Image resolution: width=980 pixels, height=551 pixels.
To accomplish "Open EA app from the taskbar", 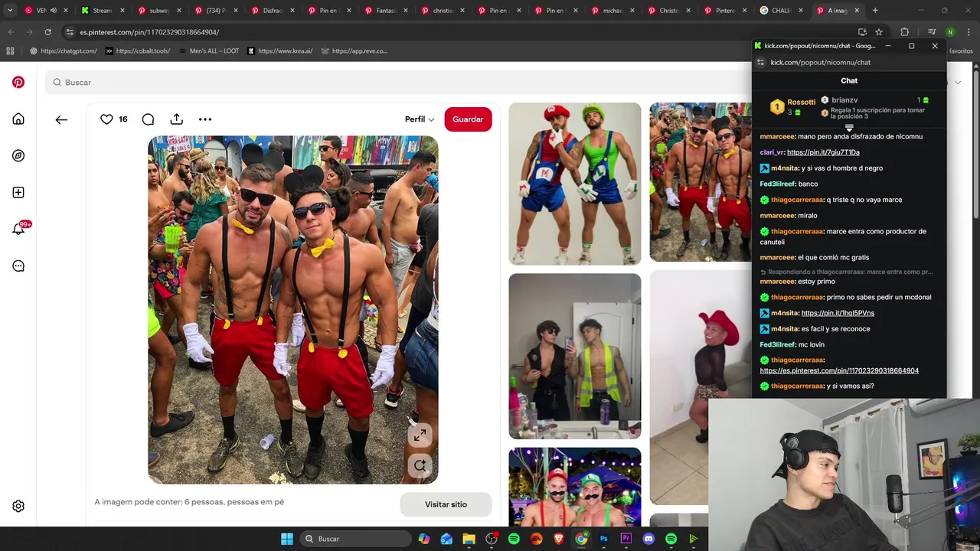I will [537, 539].
